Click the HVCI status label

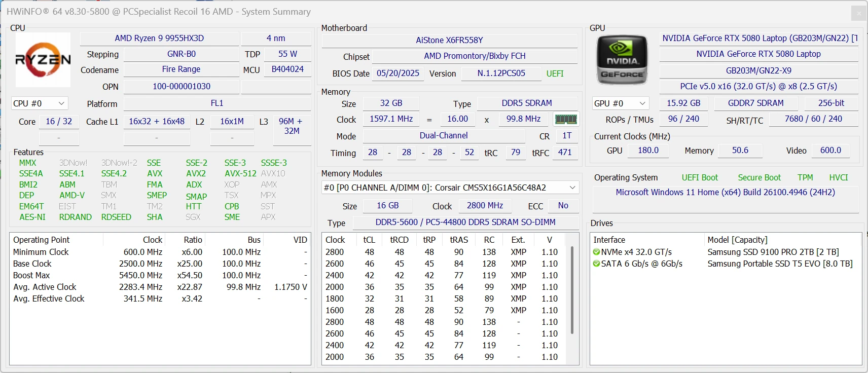click(838, 178)
